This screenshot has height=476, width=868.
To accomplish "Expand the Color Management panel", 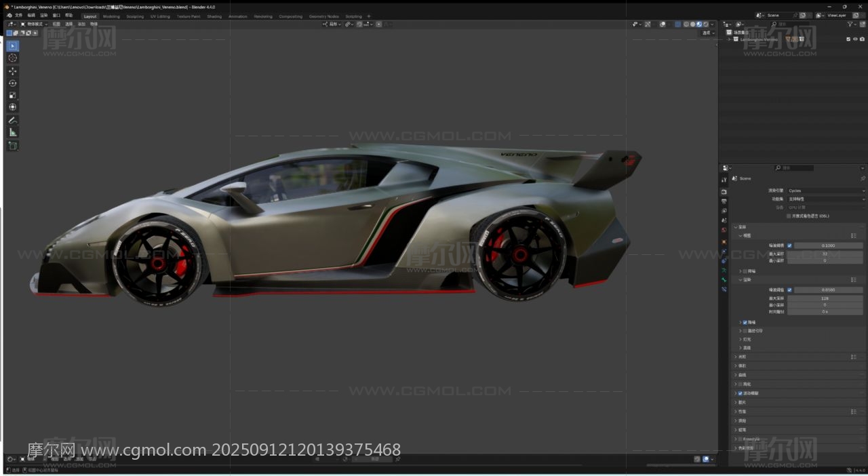I will (735, 448).
